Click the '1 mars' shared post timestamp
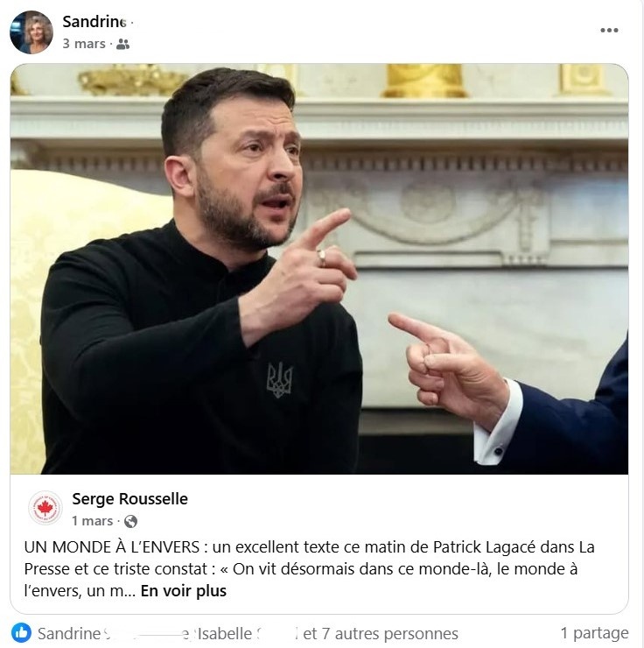 tap(92, 521)
